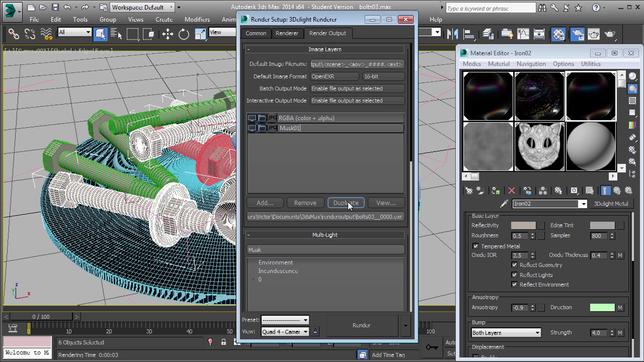The width and height of the screenshot is (644, 362).
Task: Toggle Window/Crossing selection mode
Action: 149,34
